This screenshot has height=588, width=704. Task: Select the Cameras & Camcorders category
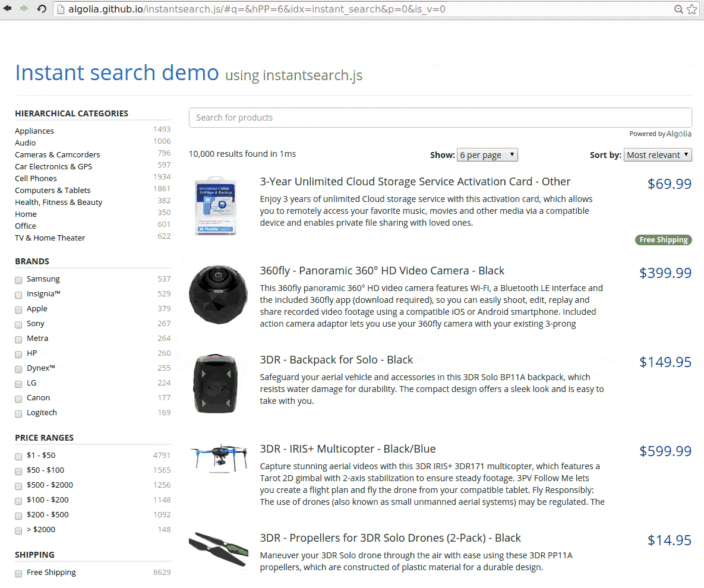pyautogui.click(x=58, y=155)
